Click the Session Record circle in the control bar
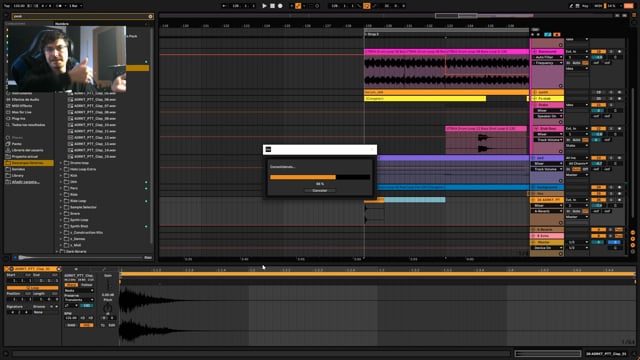640x360 pixels. [x=317, y=6]
